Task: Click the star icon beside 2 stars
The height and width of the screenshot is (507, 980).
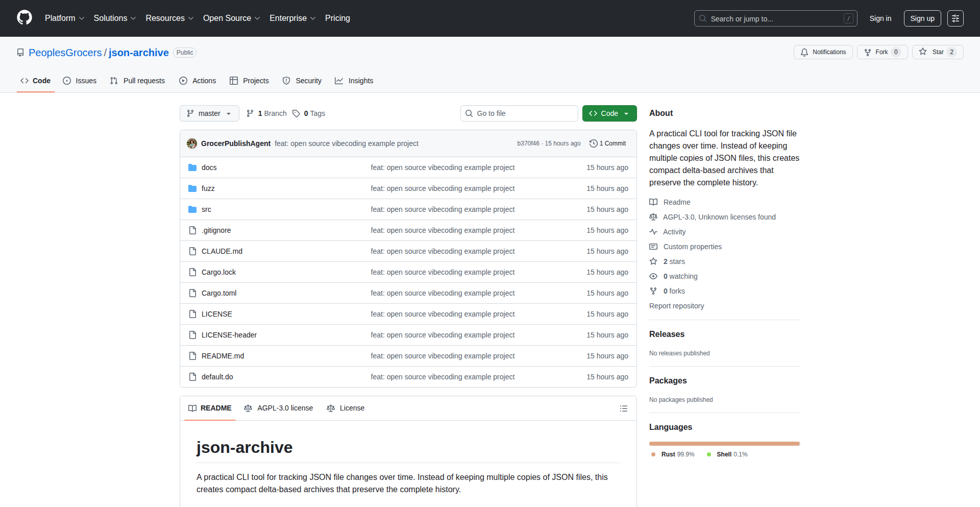Action: click(x=653, y=261)
